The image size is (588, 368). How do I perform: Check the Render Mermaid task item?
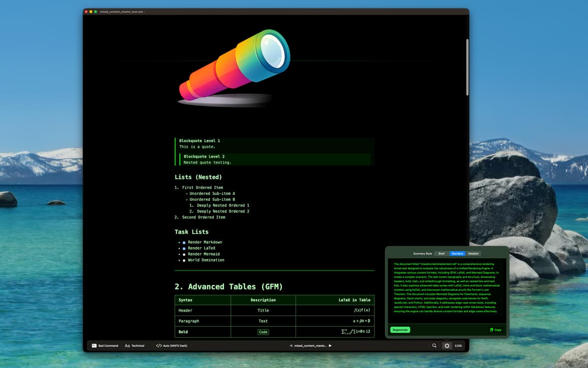point(184,254)
